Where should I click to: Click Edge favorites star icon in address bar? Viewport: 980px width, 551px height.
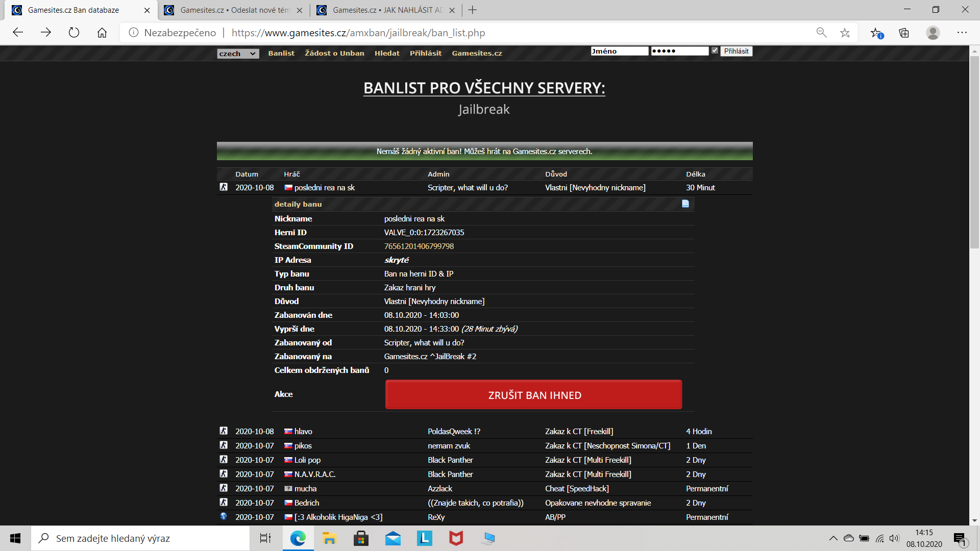coord(845,33)
